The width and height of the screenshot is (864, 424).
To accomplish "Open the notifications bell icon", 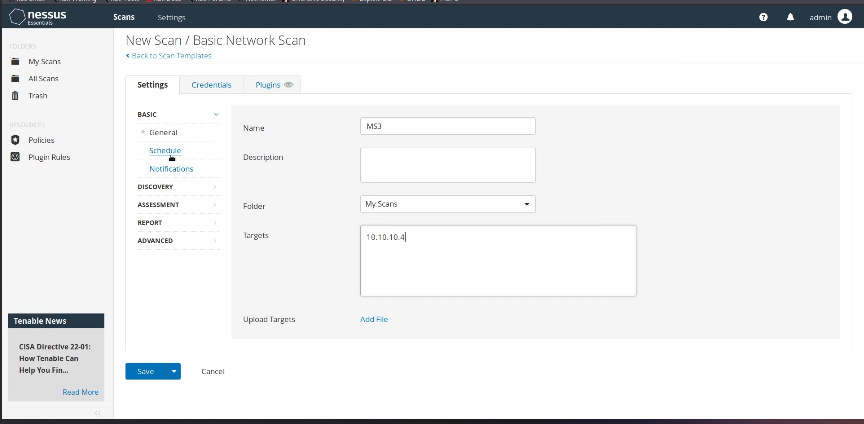I will tap(790, 17).
